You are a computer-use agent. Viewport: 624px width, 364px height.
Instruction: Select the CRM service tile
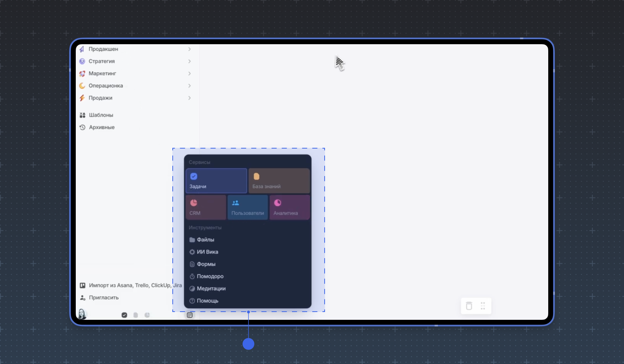pyautogui.click(x=206, y=208)
